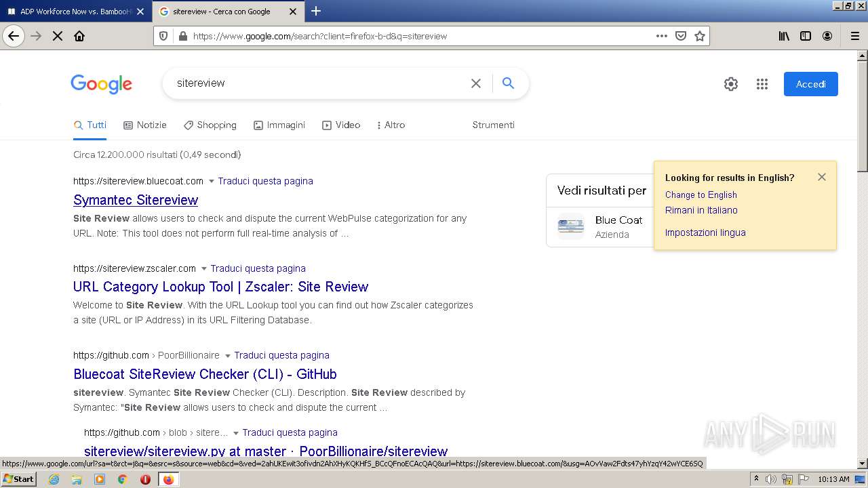Show sidebars icon in toolbar

pyautogui.click(x=806, y=36)
